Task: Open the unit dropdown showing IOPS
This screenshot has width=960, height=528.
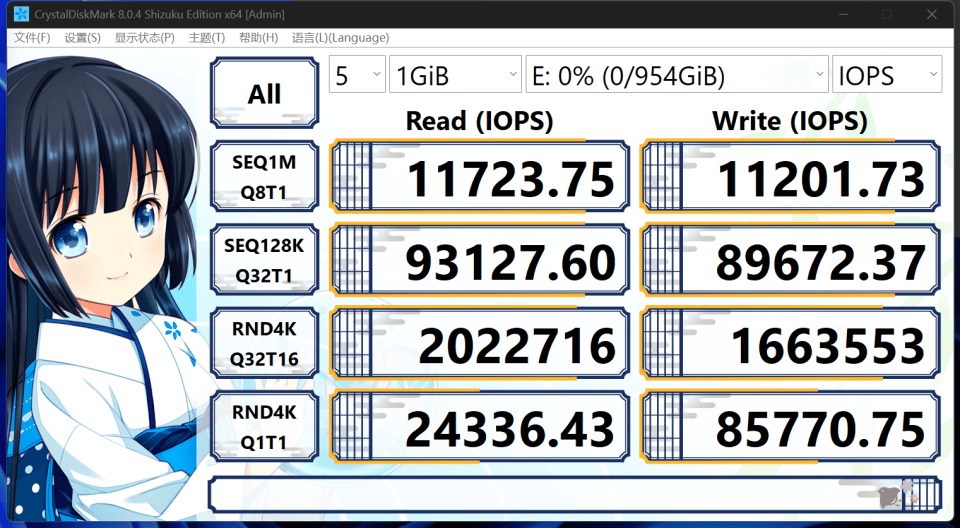Action: point(887,74)
